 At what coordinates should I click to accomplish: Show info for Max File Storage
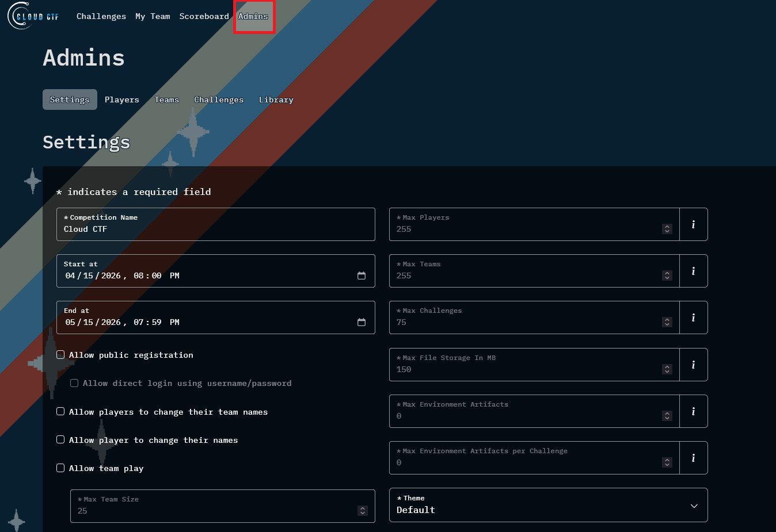[x=694, y=365]
